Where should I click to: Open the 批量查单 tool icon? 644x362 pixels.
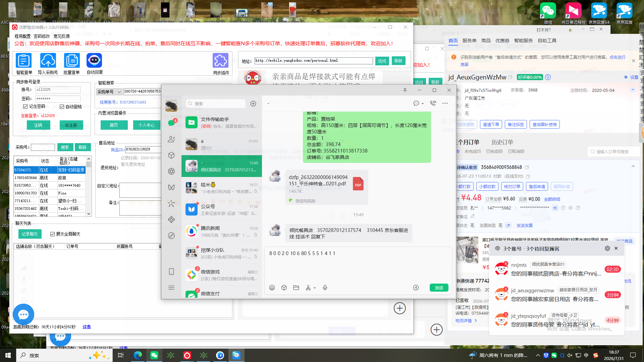tap(72, 61)
